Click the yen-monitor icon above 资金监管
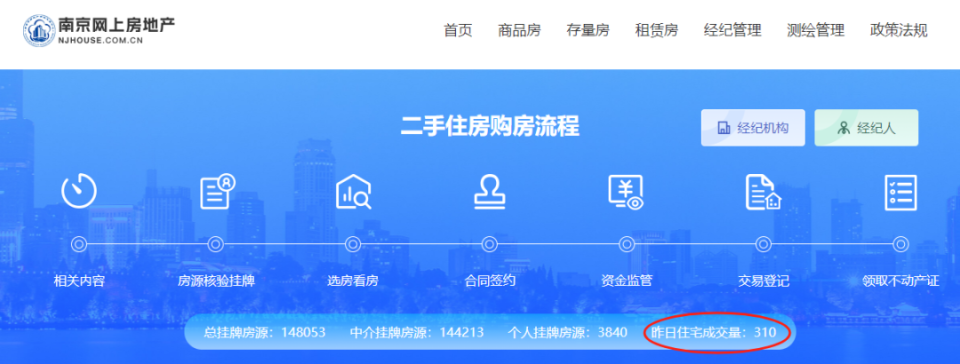The image size is (960, 364). click(625, 192)
